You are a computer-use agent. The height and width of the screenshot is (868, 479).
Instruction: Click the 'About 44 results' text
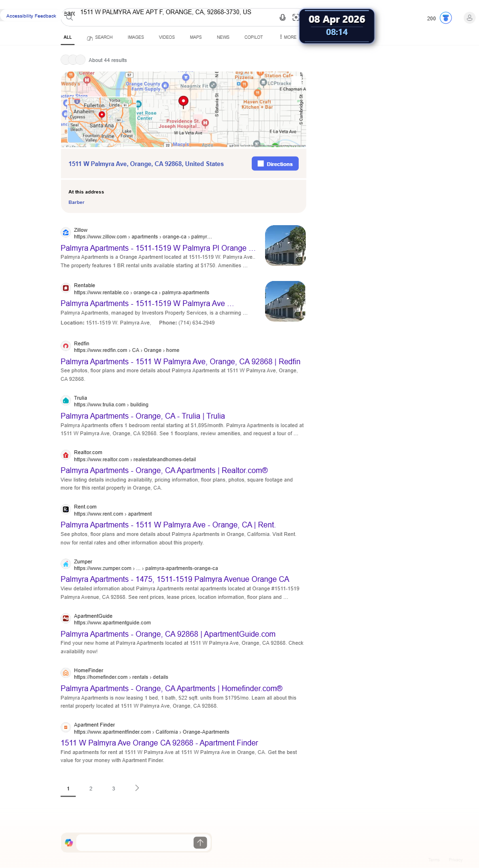107,60
